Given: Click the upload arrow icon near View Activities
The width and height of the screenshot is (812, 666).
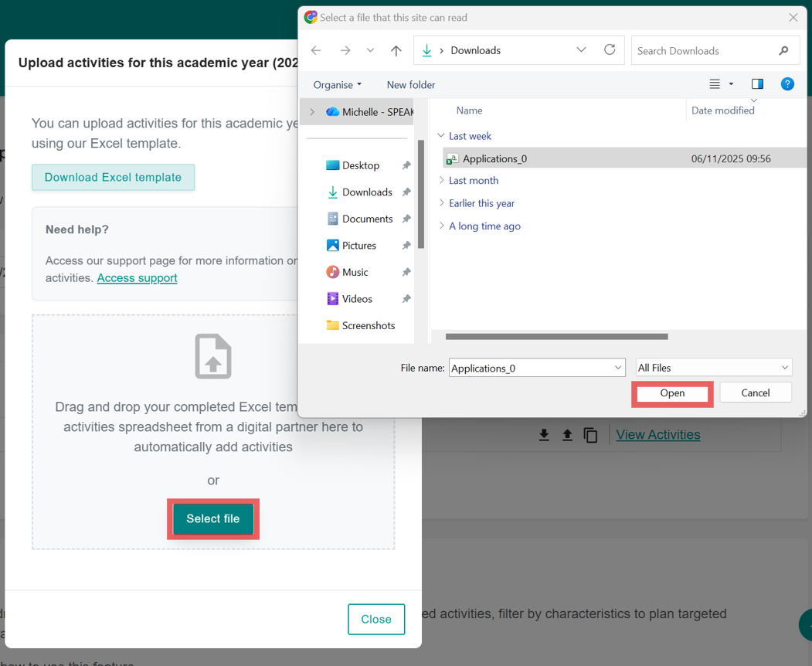Looking at the screenshot, I should pos(567,434).
